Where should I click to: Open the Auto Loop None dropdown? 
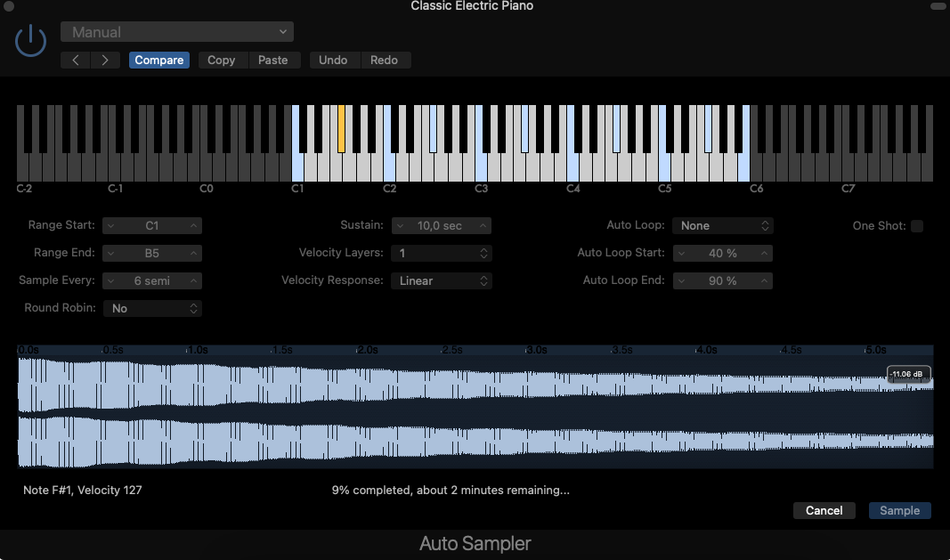coord(723,225)
